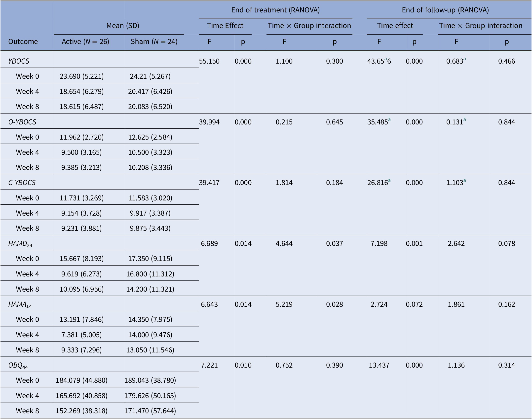Click the Outcome column header
The height and width of the screenshot is (419, 532).
tap(23, 41)
